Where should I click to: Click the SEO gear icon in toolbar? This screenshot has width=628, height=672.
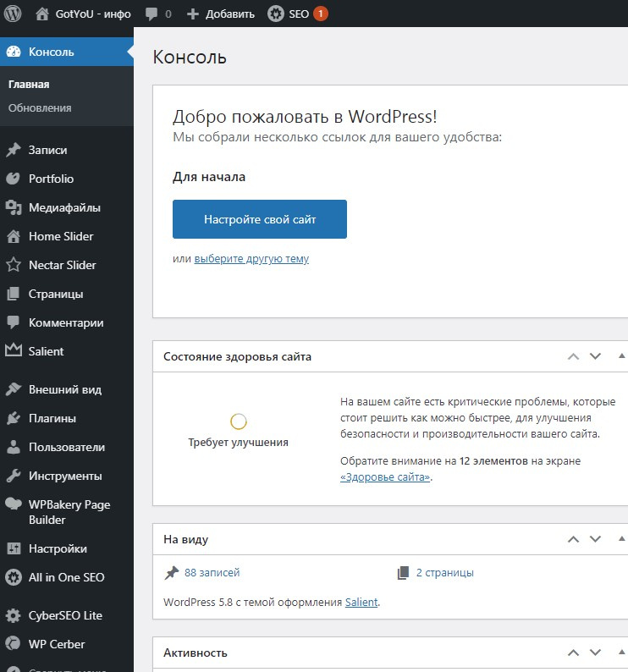coord(276,14)
